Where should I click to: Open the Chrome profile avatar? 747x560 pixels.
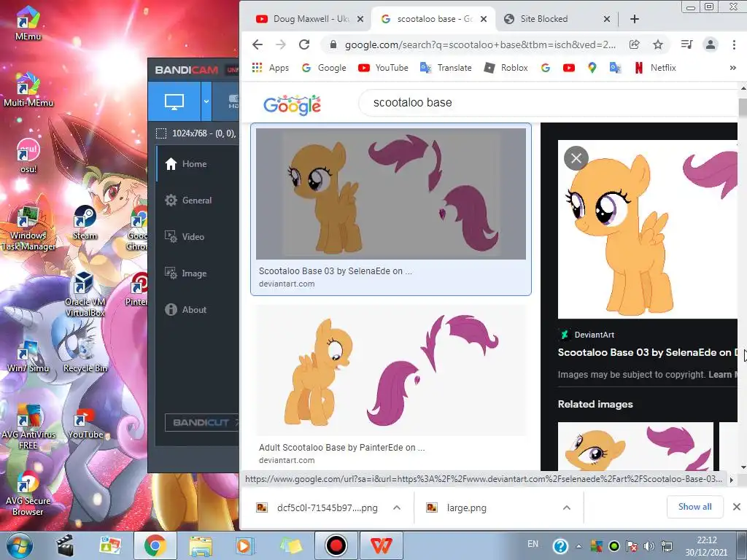coord(711,44)
